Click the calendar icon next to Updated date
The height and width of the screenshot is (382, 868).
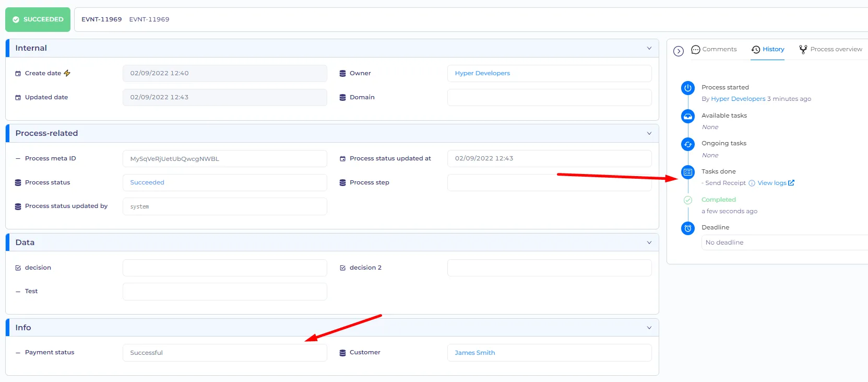point(18,98)
